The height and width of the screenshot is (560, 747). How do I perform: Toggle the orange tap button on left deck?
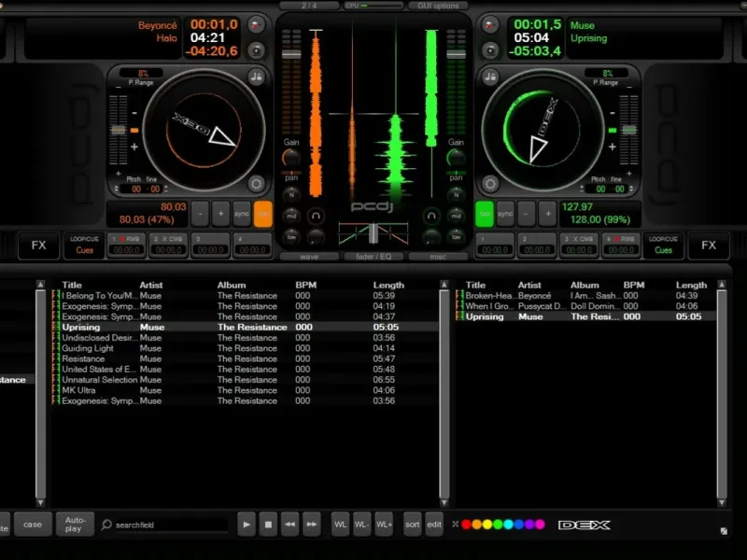(263, 213)
